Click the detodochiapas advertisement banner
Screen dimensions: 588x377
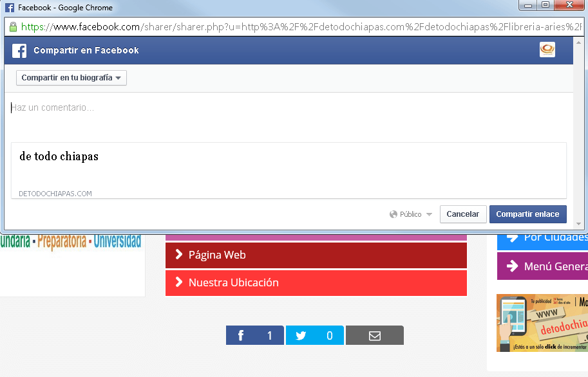(x=542, y=323)
